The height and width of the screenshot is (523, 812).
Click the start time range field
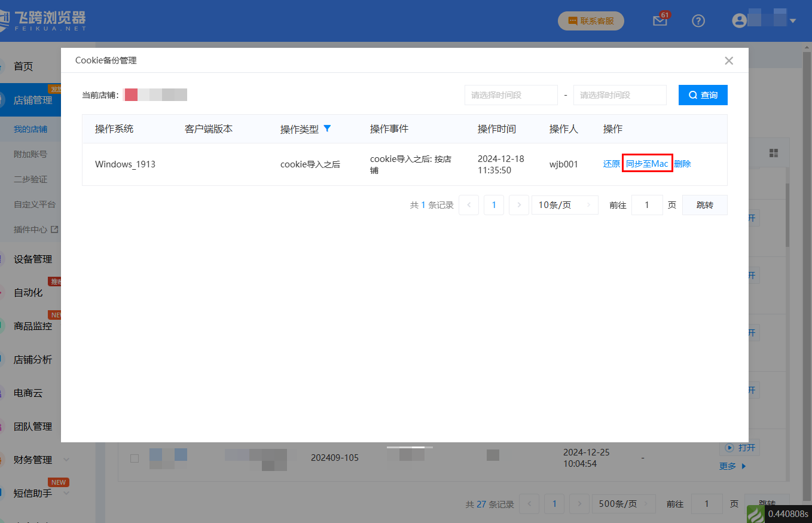[511, 95]
